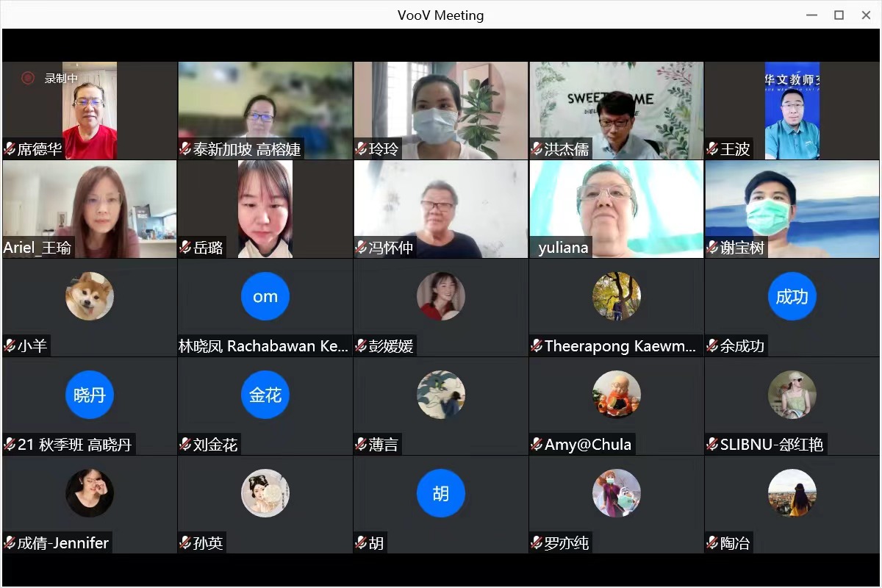Click 成倩-Jennifer's profile avatar

[x=90, y=493]
